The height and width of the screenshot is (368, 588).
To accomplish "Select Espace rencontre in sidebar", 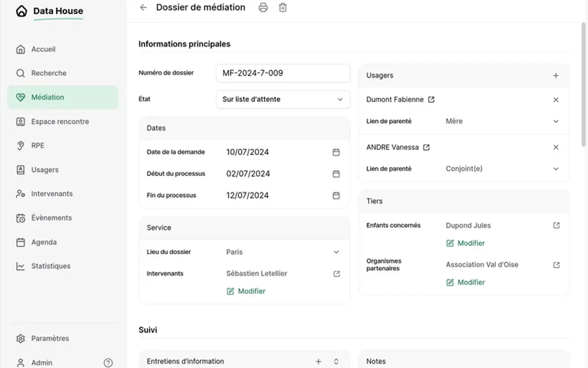I will pyautogui.click(x=63, y=122).
